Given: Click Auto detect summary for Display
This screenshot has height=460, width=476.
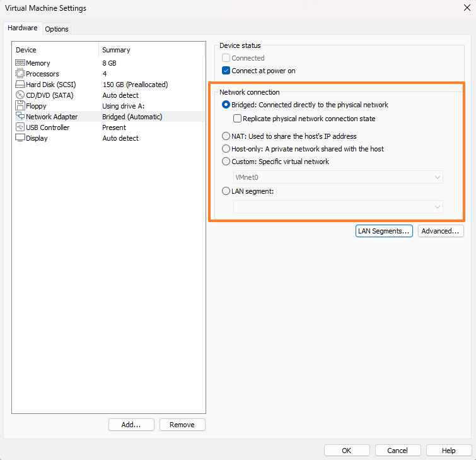Looking at the screenshot, I should coord(120,138).
